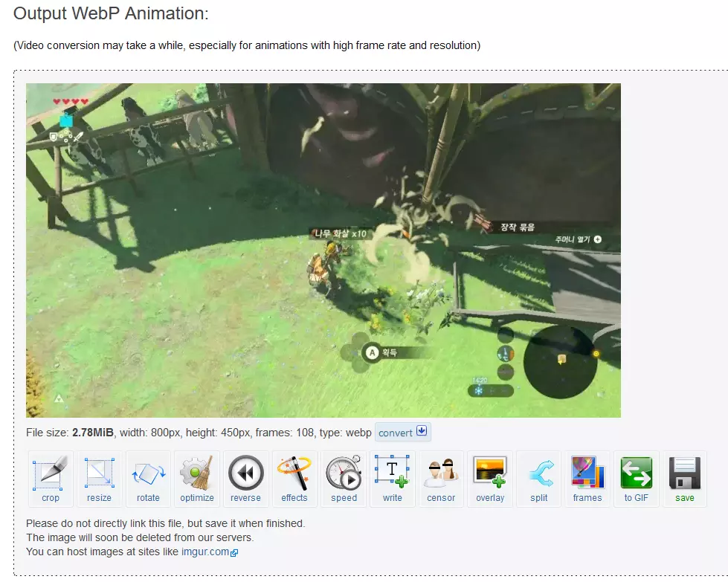The height and width of the screenshot is (582, 728).
Task: Open the frames editor
Action: (x=587, y=479)
